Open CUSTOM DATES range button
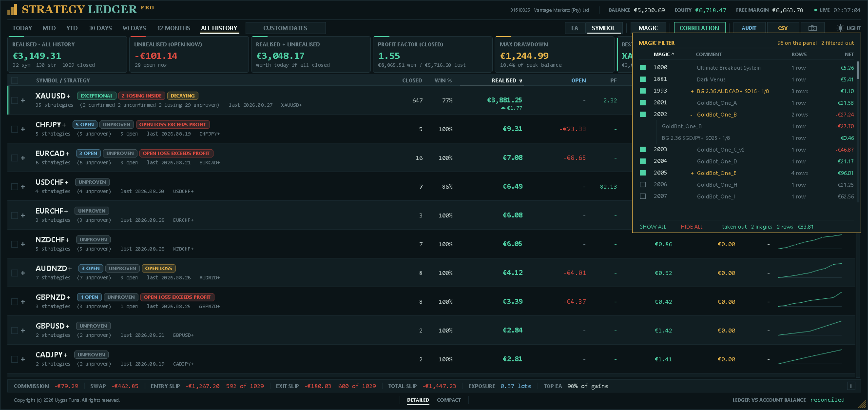 pyautogui.click(x=286, y=28)
